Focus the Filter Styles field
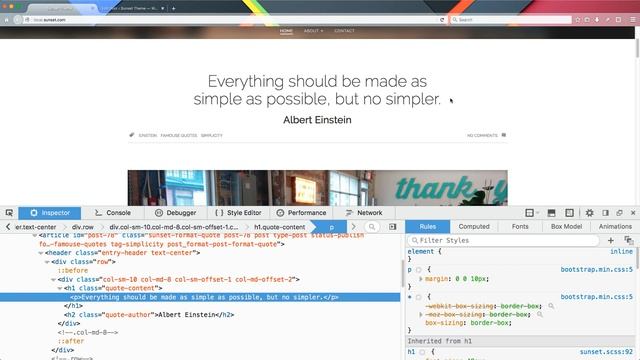Viewport: 640px width, 360px height. (503, 240)
